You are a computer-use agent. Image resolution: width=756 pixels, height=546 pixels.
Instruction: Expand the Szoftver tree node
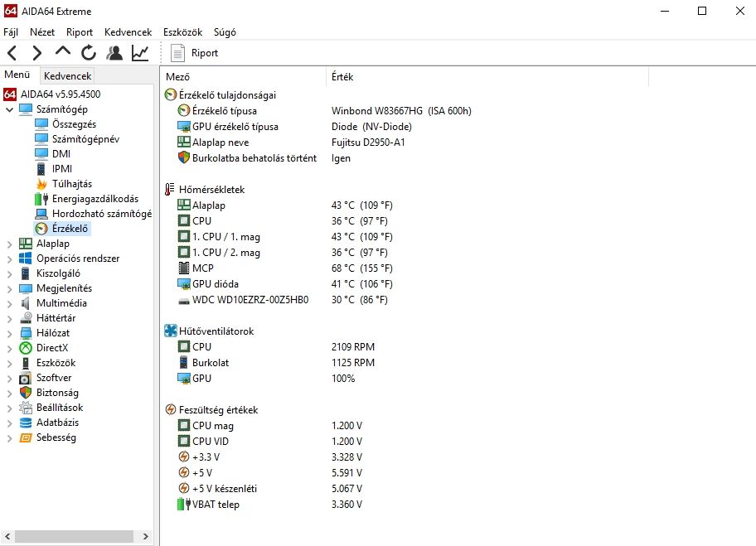(9, 379)
